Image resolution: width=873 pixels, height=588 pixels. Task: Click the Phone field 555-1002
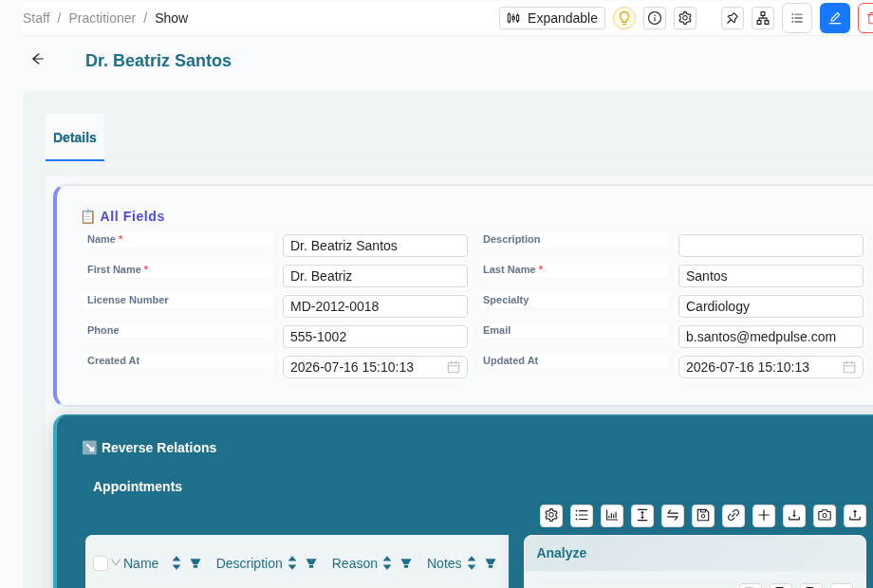[x=375, y=337]
